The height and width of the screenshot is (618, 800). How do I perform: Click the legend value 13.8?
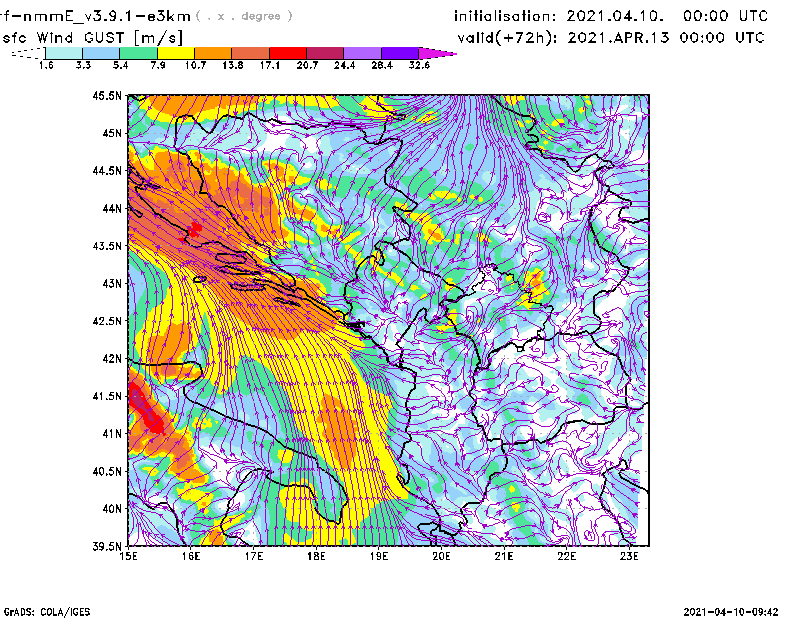(233, 65)
